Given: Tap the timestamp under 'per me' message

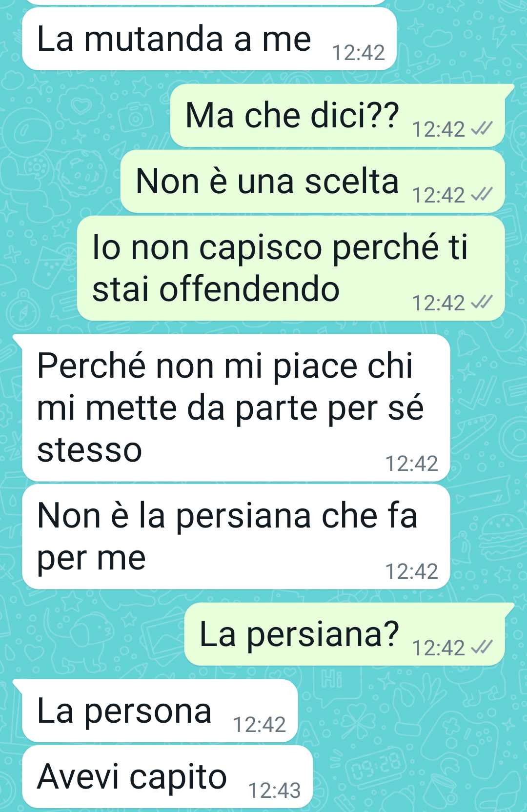Looking at the screenshot, I should (x=412, y=571).
